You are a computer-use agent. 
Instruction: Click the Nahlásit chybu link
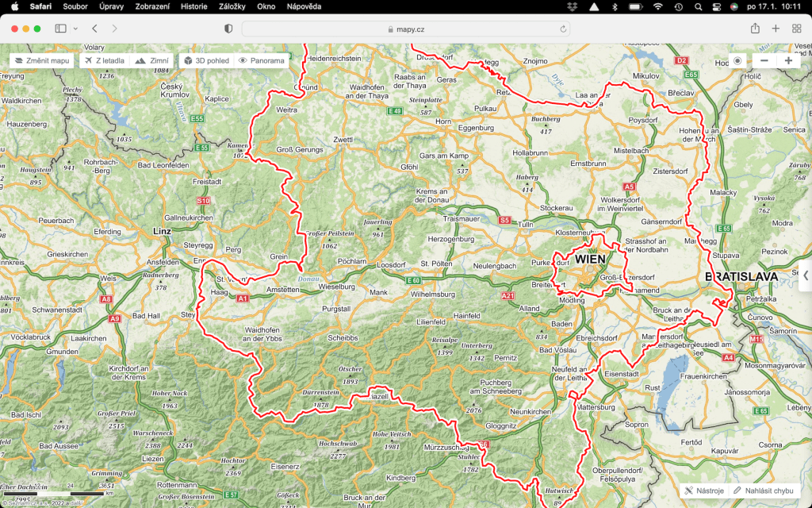762,491
